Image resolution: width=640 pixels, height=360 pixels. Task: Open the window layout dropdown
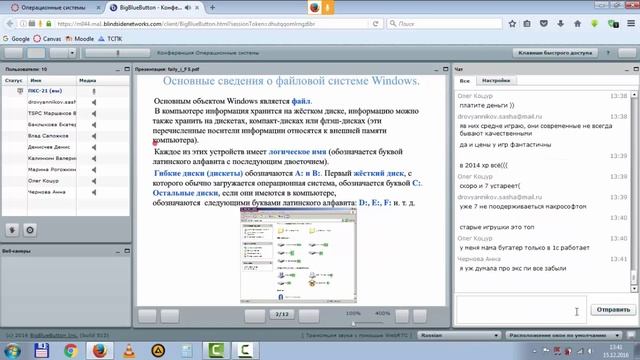pos(564,335)
